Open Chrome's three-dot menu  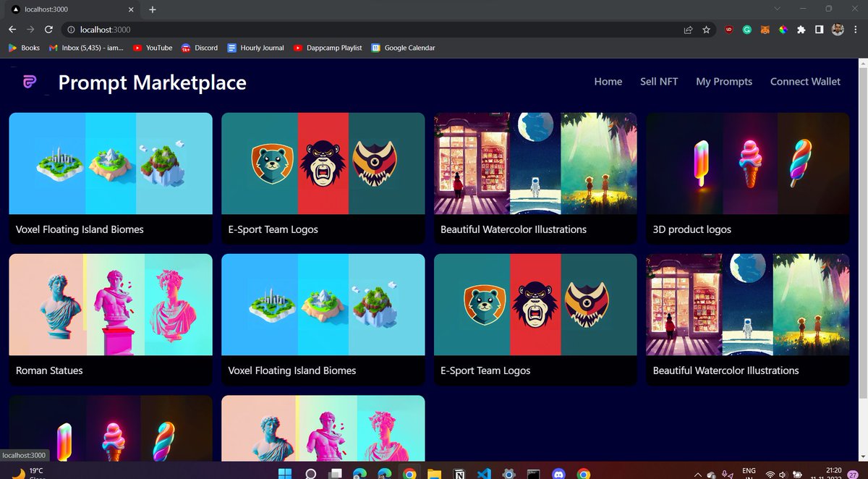855,30
